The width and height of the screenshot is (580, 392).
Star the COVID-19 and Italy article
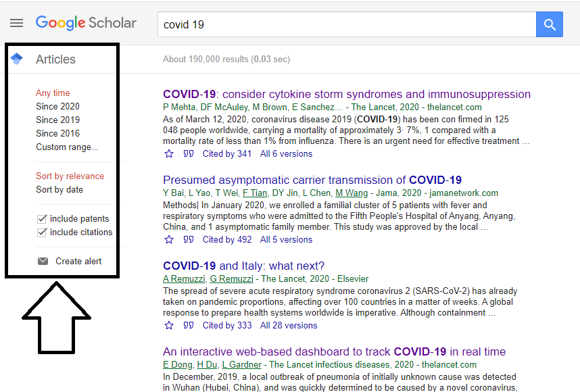169,326
